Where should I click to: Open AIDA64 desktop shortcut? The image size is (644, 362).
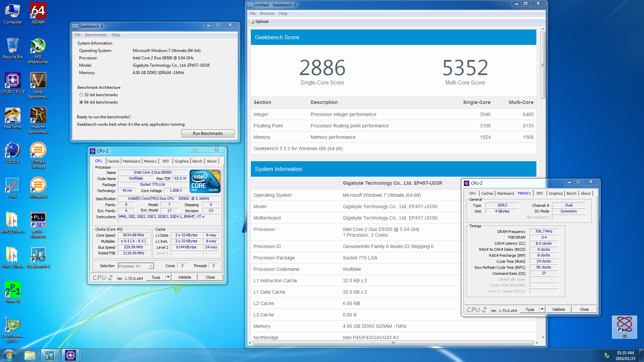[38, 14]
